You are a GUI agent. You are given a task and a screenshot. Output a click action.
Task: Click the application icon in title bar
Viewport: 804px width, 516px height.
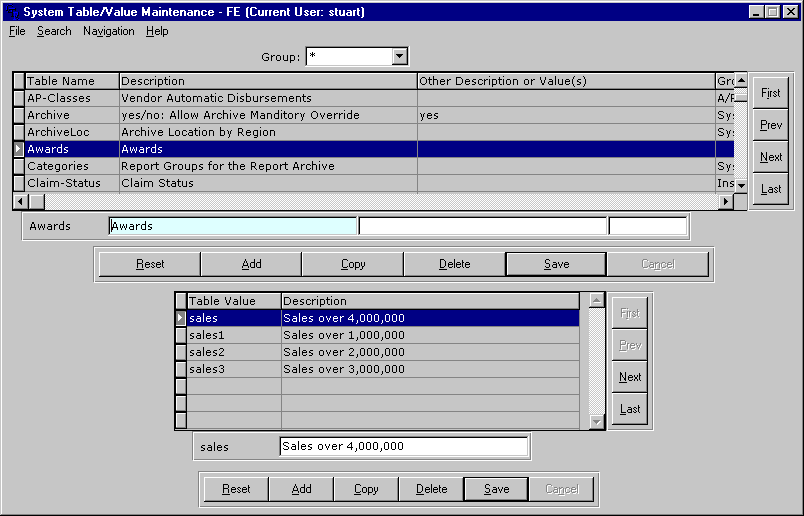click(11, 11)
